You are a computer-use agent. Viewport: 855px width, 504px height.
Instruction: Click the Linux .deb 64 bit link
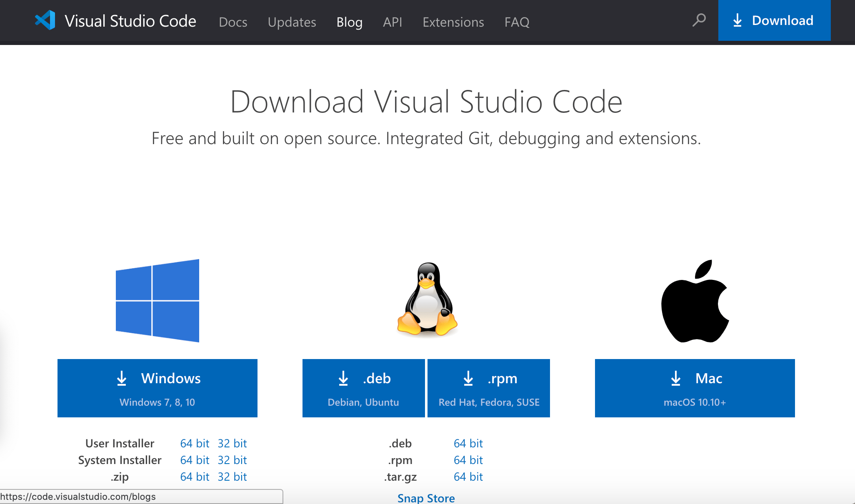tap(468, 443)
